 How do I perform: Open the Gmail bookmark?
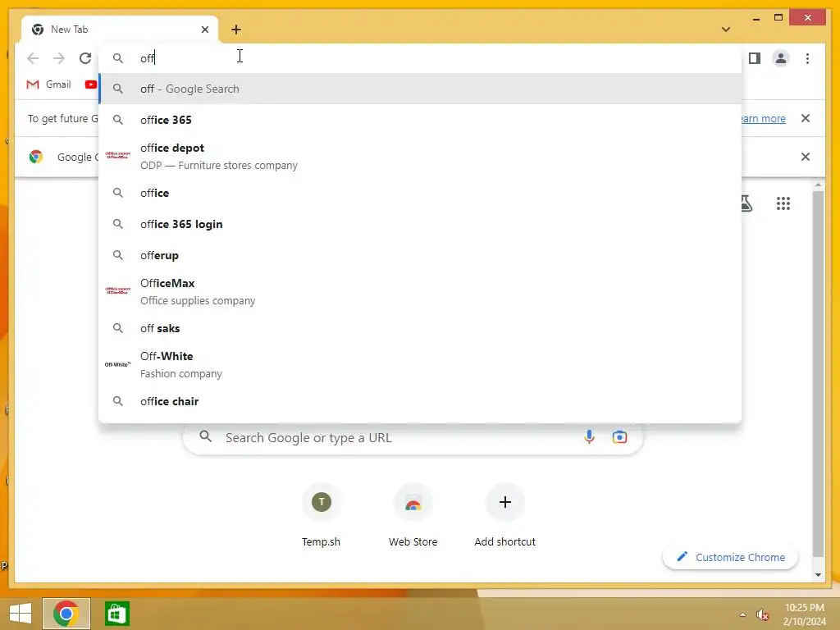point(48,84)
